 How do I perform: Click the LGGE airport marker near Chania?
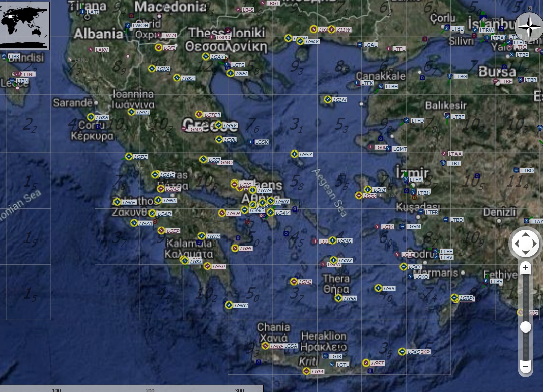pos(265,346)
